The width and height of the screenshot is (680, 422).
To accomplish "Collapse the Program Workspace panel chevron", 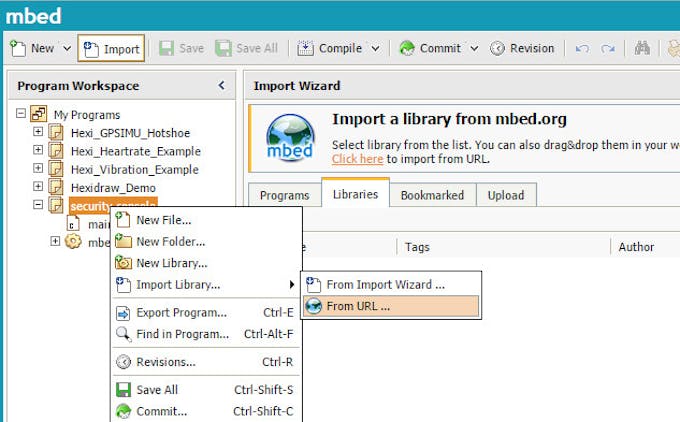I will click(x=221, y=85).
